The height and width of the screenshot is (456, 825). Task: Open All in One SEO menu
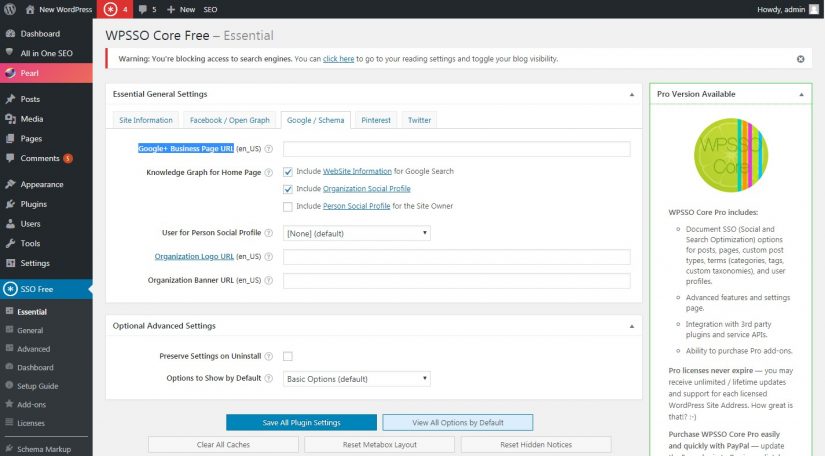tap(46, 53)
